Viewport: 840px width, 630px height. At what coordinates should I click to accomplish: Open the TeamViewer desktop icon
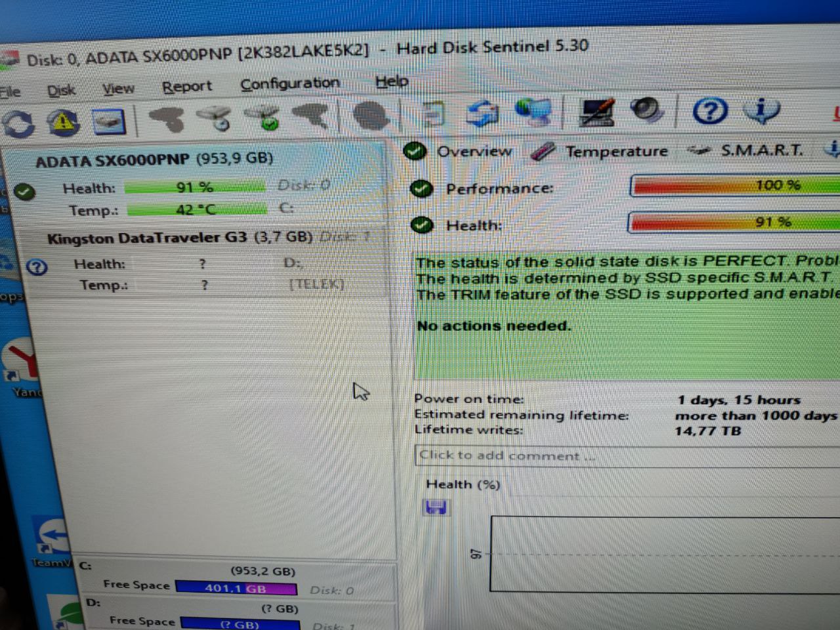point(51,541)
